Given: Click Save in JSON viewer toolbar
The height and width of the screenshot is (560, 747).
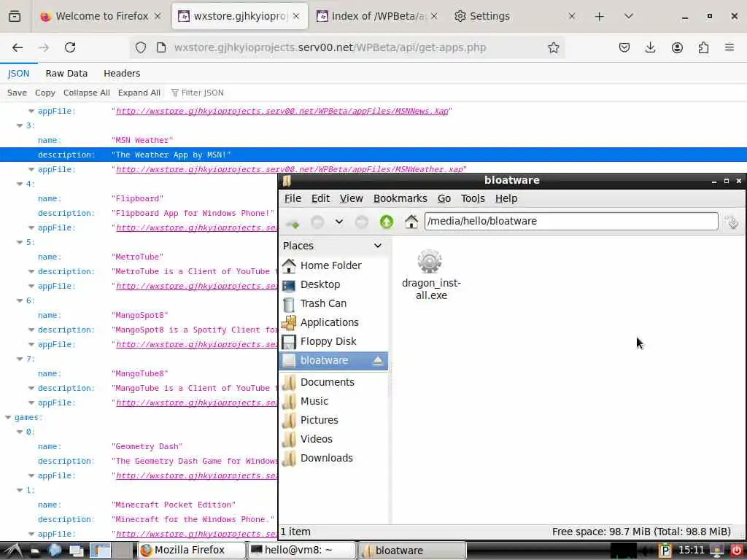Looking at the screenshot, I should [x=18, y=93].
